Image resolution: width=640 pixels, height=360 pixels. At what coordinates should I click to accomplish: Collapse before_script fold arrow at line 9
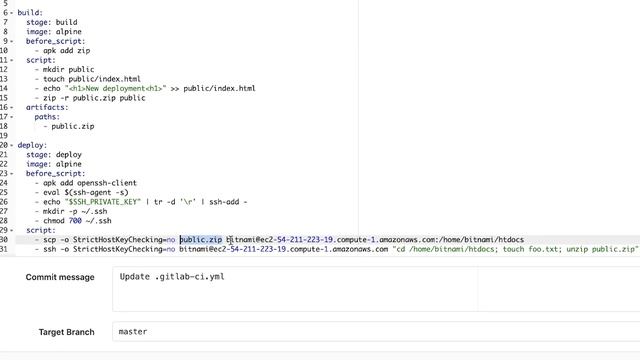pyautogui.click(x=11, y=41)
